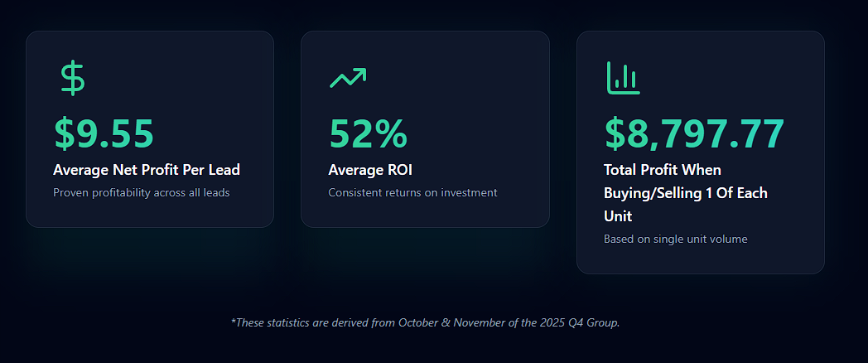This screenshot has width=868, height=363.
Task: Click 'Proven profitability across all leads' text
Action: click(x=141, y=193)
